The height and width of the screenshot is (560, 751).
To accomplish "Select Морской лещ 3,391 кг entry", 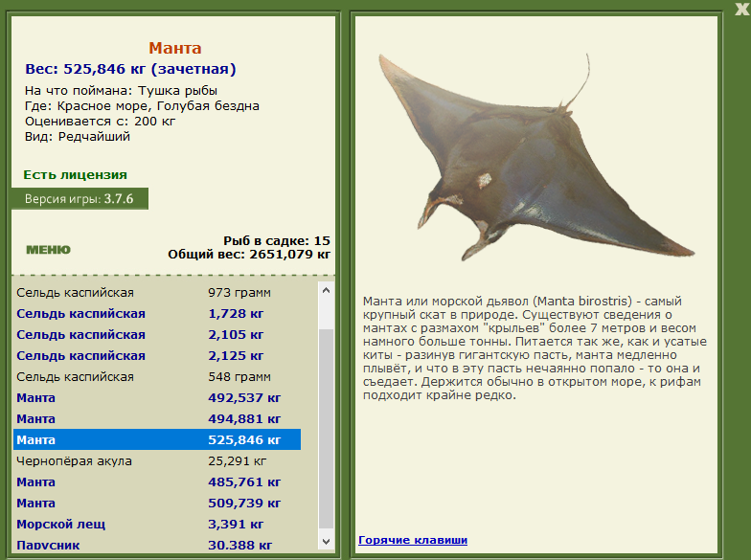I will (x=157, y=525).
